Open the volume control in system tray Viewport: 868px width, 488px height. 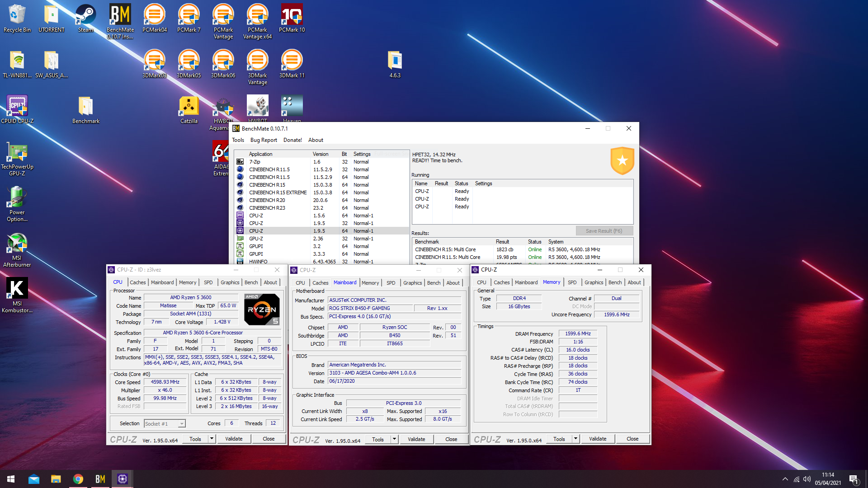click(807, 479)
